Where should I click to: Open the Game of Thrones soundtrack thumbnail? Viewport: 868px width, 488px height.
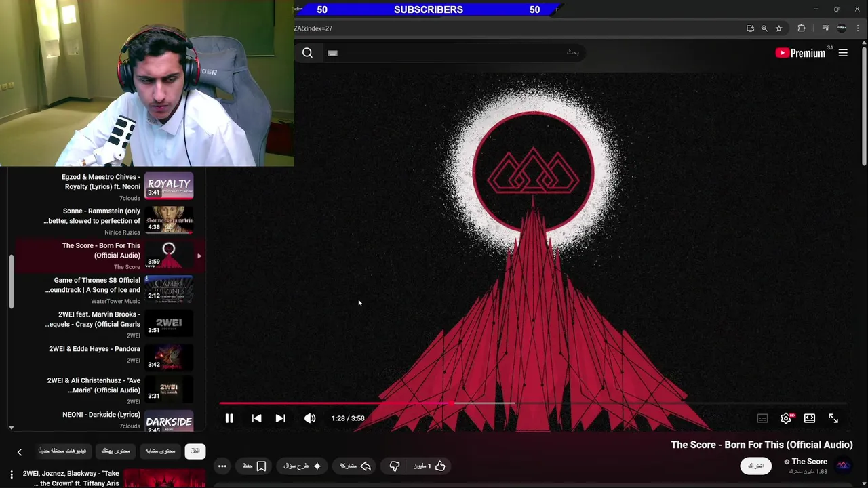[169, 289]
